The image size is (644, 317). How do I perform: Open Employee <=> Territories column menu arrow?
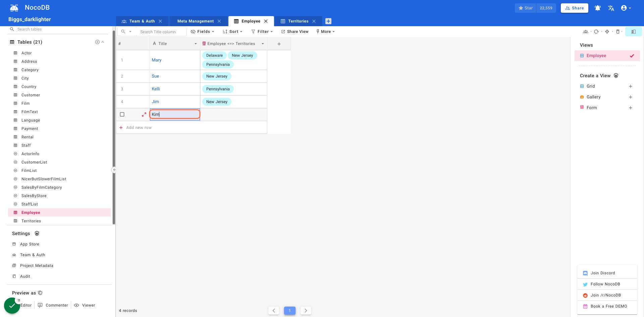tap(263, 44)
